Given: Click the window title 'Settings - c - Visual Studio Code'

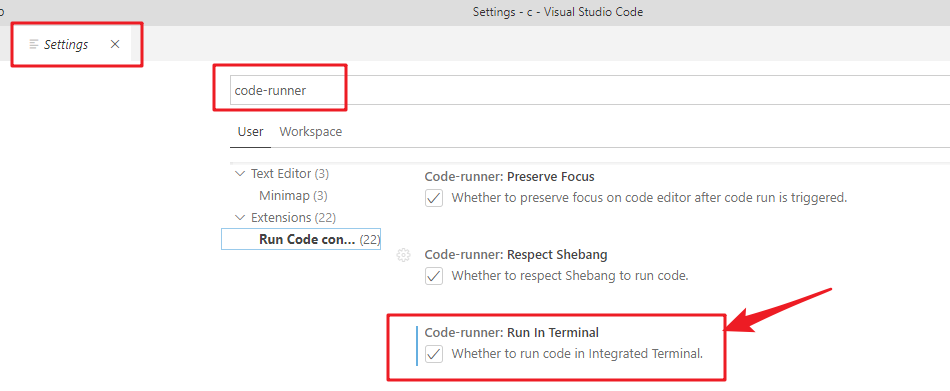Looking at the screenshot, I should [557, 12].
